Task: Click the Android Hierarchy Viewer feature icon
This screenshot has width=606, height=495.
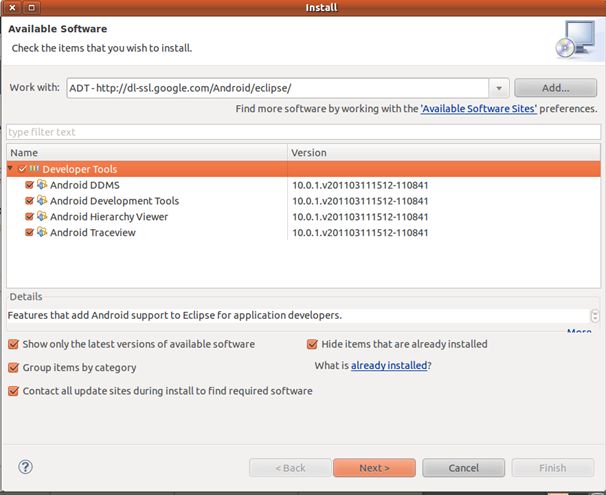Action: tap(42, 216)
